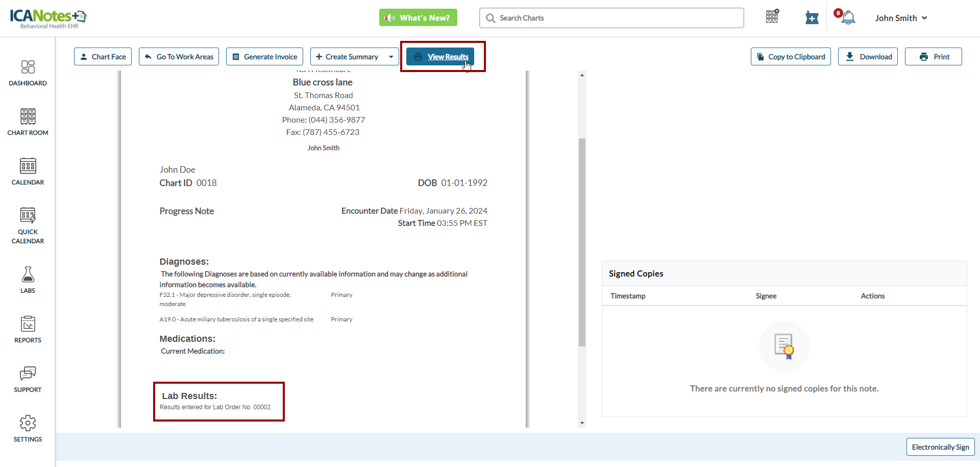Click the F32.1 Major depressive disorder diagnosis
980x467 pixels.
tap(225, 299)
